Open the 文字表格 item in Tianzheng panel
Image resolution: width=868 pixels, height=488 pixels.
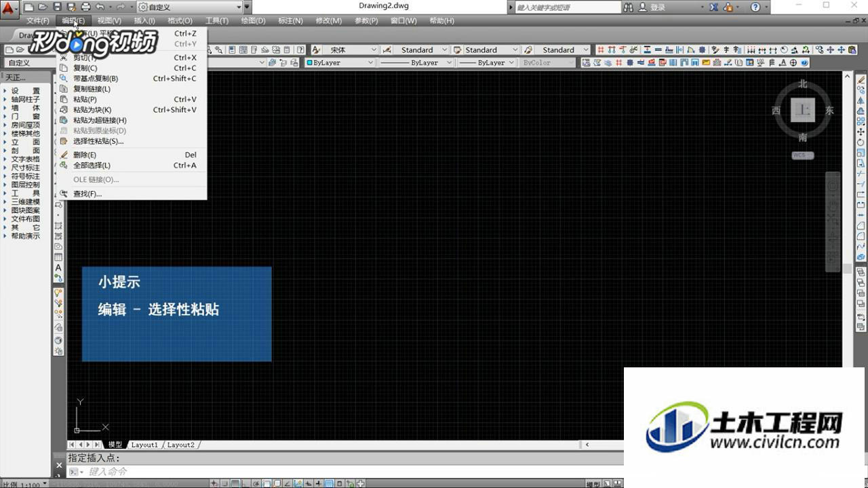26,159
